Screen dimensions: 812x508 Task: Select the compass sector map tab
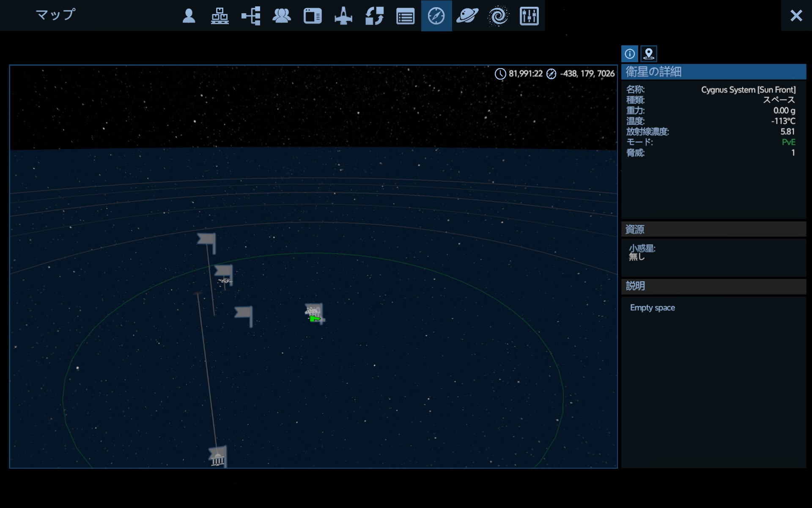coord(436,16)
